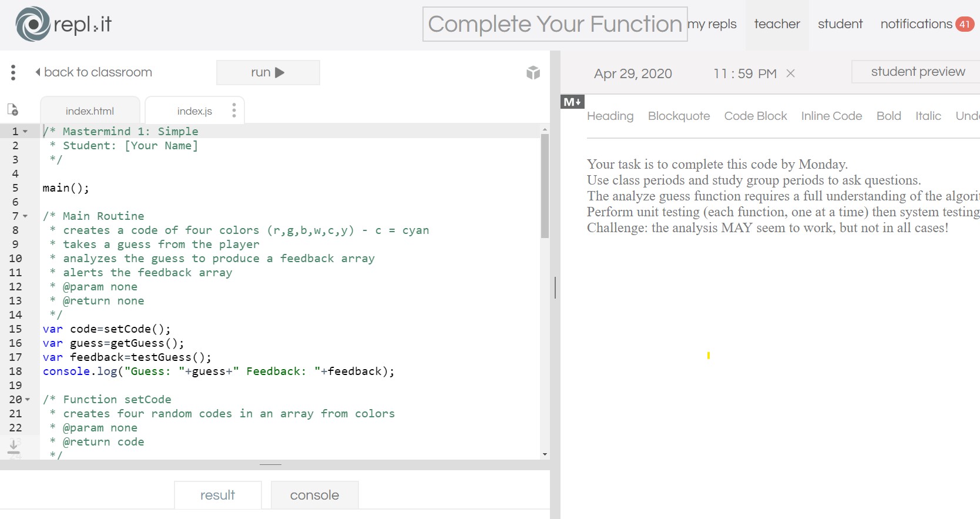980x519 pixels.
Task: Open index.js tab options menu
Action: click(234, 111)
